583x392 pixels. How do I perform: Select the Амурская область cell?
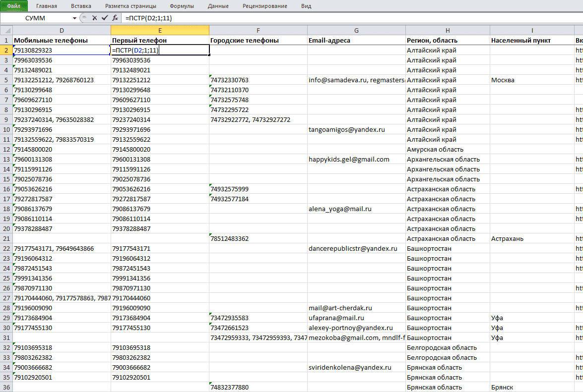[448, 149]
